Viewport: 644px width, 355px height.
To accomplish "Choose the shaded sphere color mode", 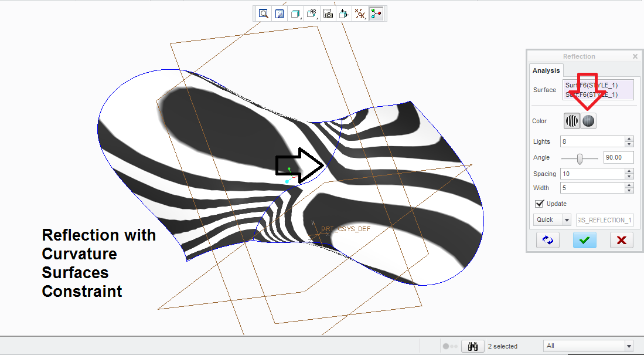I will pyautogui.click(x=588, y=121).
